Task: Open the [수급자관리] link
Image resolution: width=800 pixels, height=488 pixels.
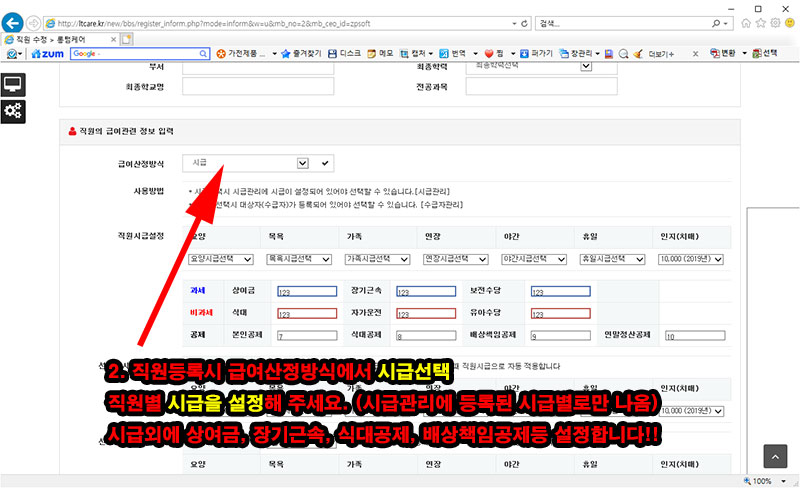Action: pos(438,204)
